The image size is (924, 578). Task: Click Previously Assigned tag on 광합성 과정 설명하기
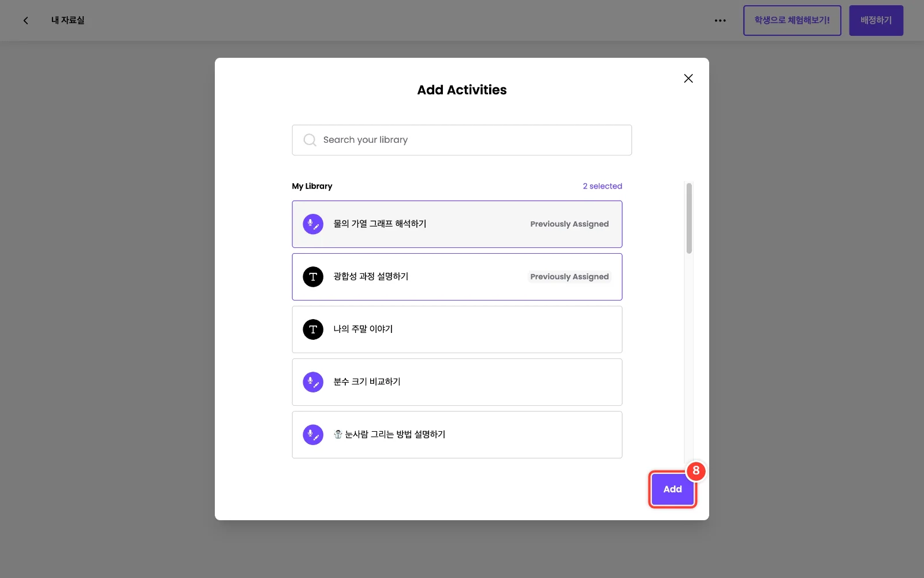click(x=569, y=277)
